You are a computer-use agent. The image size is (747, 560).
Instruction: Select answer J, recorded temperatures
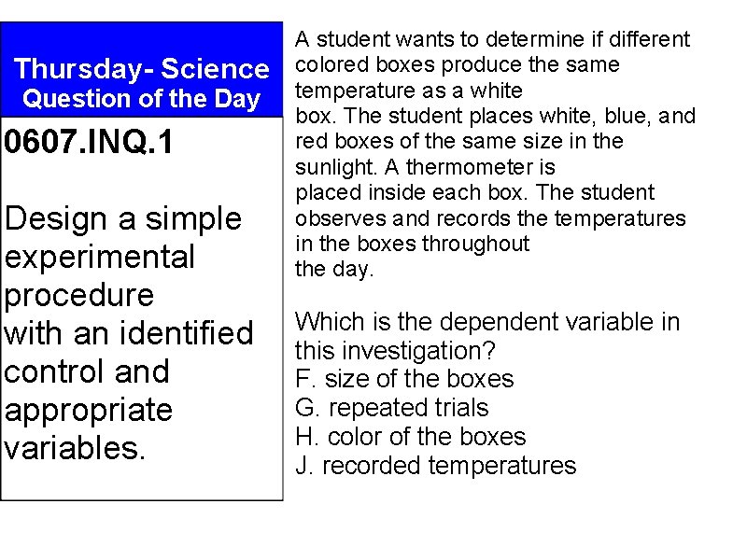coord(435,466)
